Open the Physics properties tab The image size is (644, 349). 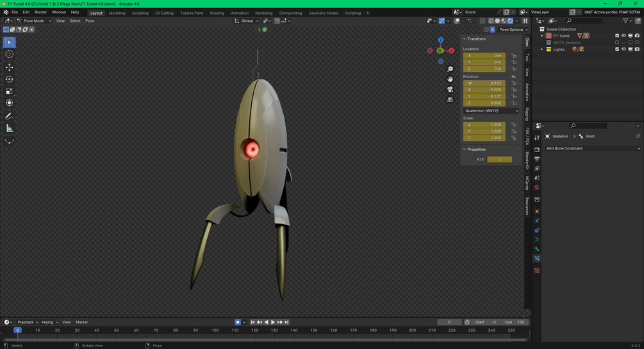537,221
